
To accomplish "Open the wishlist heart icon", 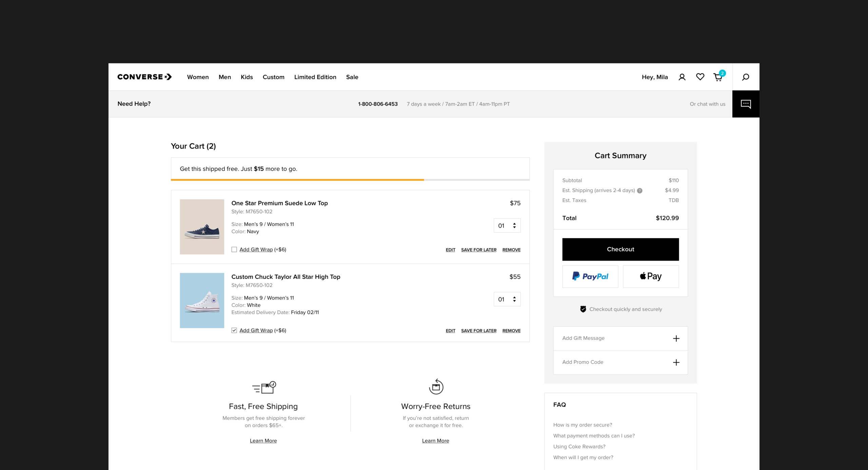I will pyautogui.click(x=700, y=77).
